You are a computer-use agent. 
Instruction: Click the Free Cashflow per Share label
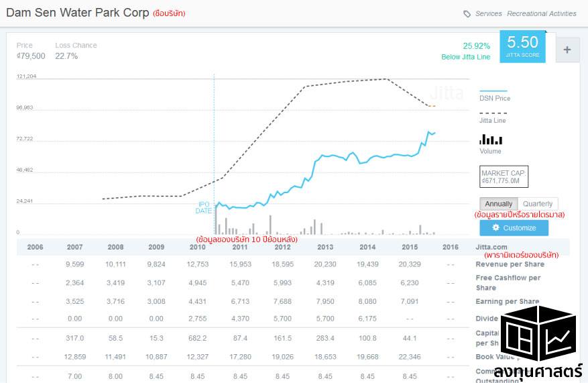(508, 283)
